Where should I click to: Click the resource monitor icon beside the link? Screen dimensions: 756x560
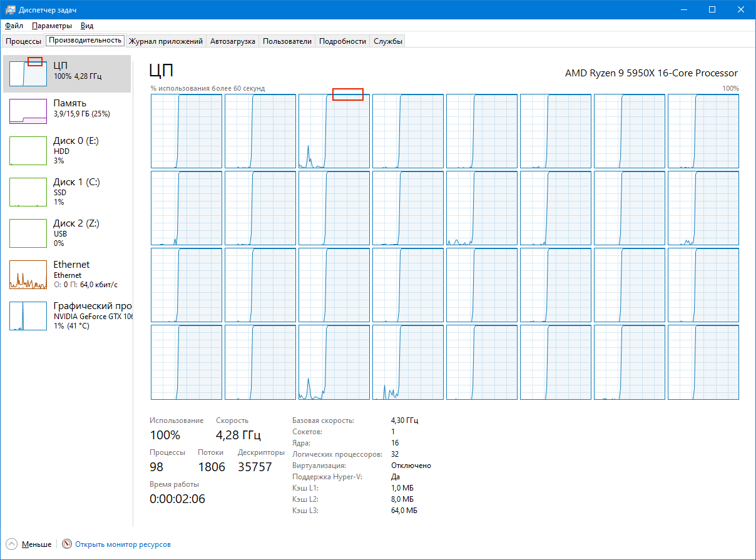pos(67,544)
